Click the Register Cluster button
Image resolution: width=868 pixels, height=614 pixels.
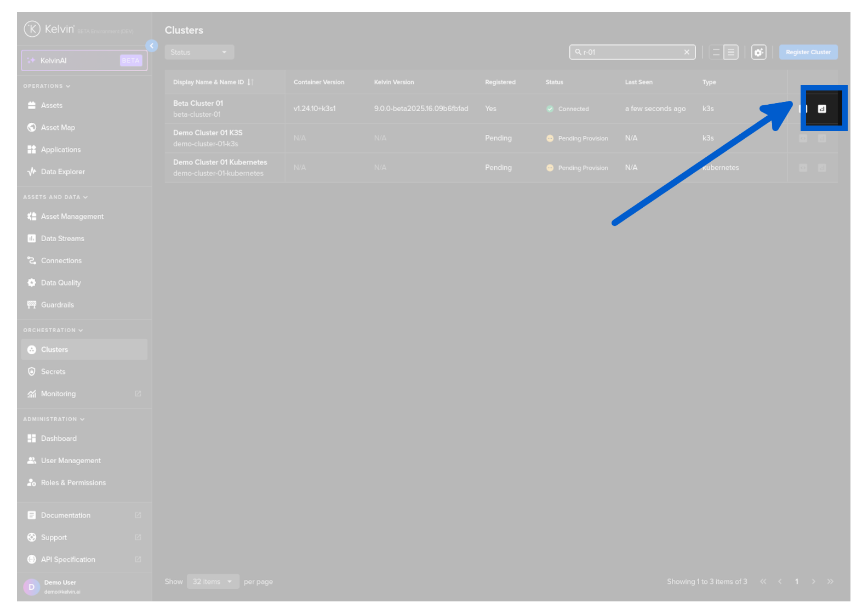coord(808,53)
